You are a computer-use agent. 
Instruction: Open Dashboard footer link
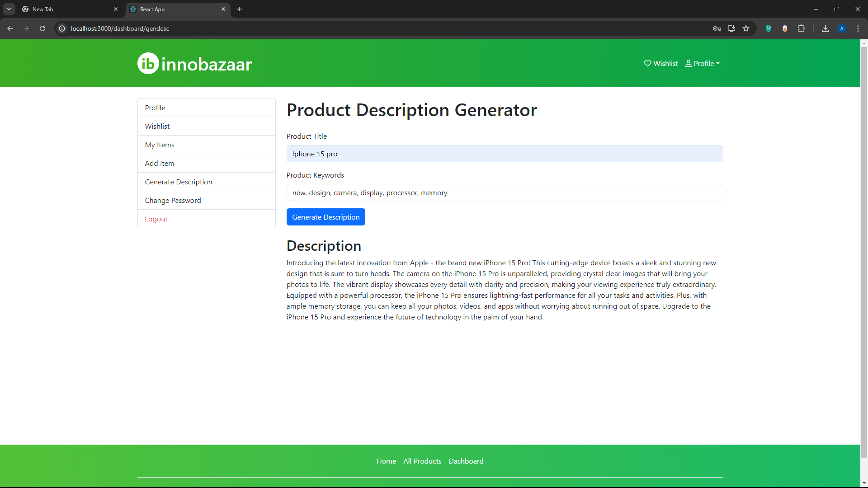click(x=466, y=461)
